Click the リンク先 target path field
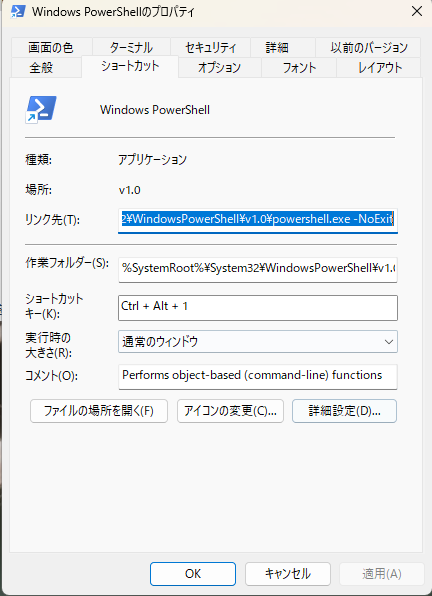Image resolution: width=432 pixels, height=596 pixels. point(258,220)
